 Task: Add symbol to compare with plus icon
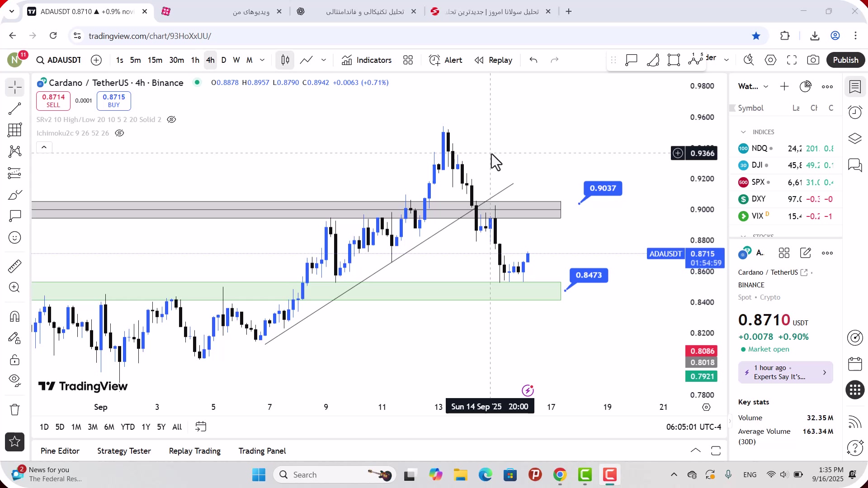point(96,60)
